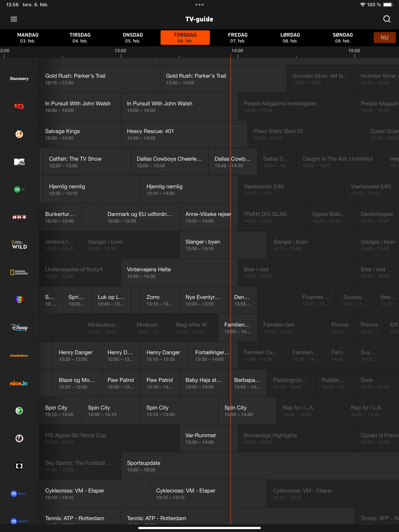Open Vintervejens Helte program

click(179, 272)
